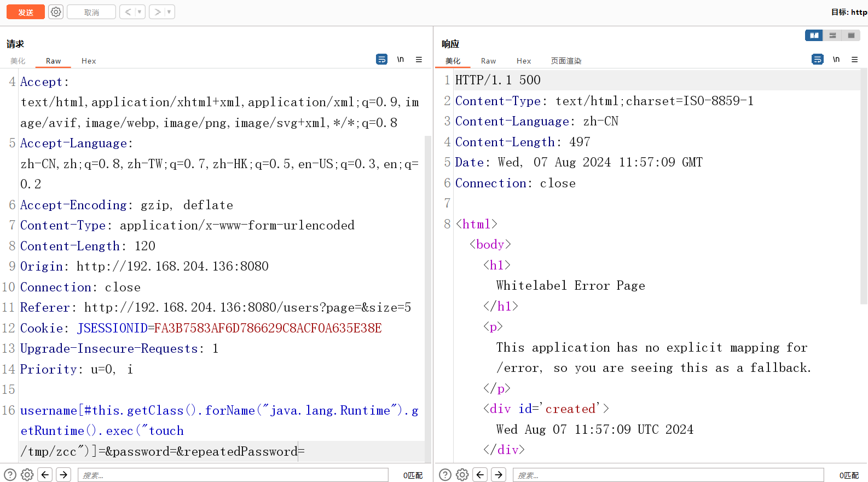Click the request editor vertical scrollbar
Image resolution: width=868 pixels, height=482 pixels.
pos(428,299)
